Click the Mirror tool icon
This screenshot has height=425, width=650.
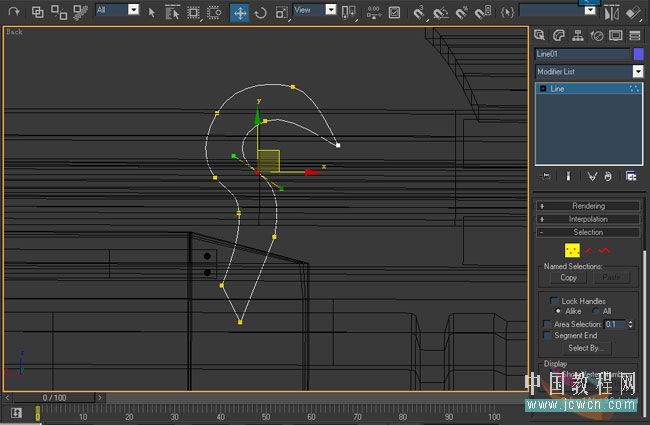611,13
